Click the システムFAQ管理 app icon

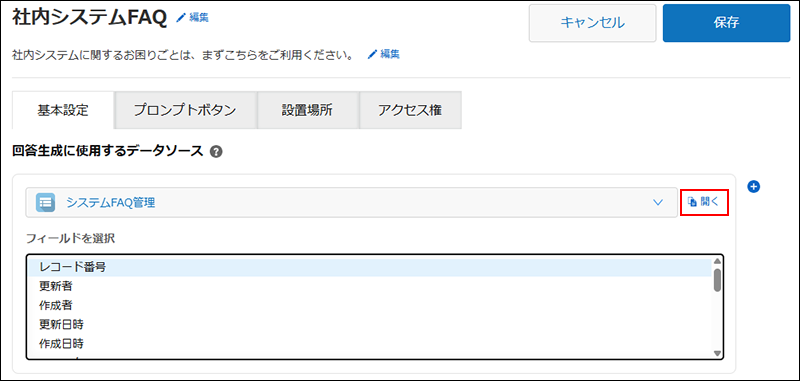tap(45, 202)
